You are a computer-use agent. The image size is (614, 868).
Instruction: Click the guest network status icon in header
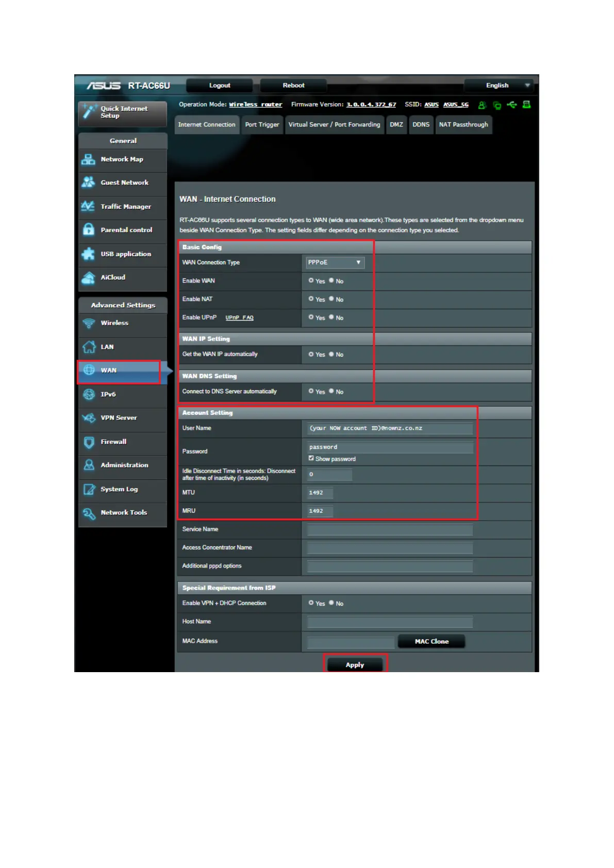tap(482, 105)
